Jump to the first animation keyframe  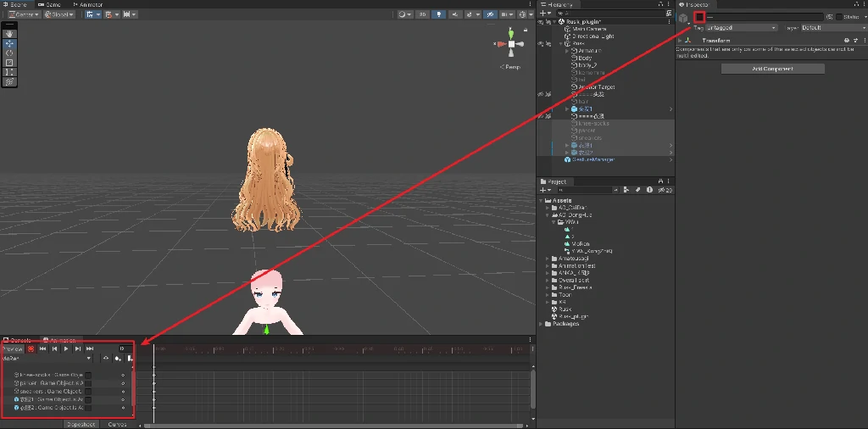42,348
